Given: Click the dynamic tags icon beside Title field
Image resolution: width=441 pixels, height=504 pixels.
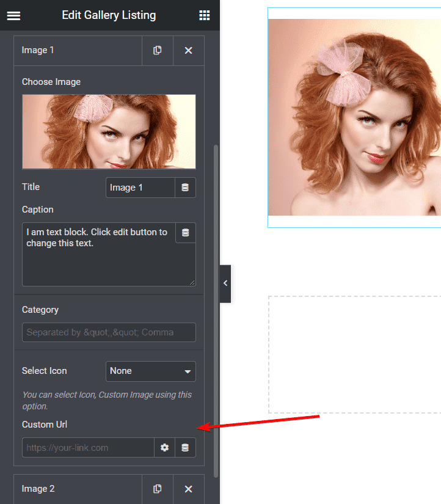Looking at the screenshot, I should [185, 188].
